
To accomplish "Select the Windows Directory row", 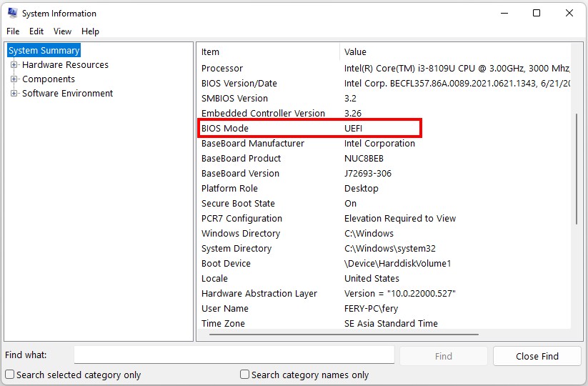I will 384,233.
